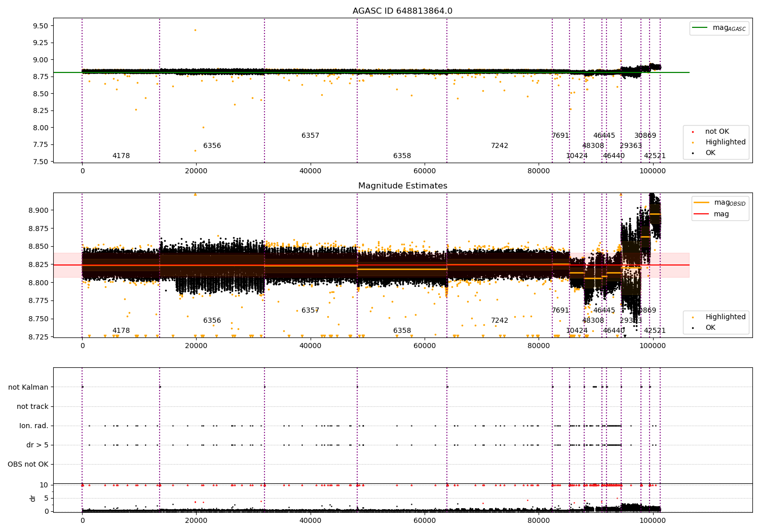Select the mag OBSID legend entry
The width and height of the screenshot is (760, 532).
[719, 203]
